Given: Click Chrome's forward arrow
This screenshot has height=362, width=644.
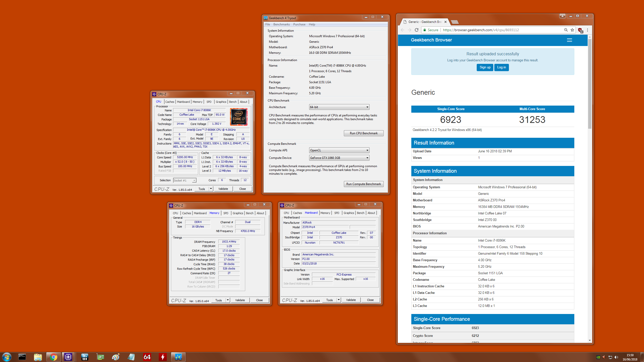Looking at the screenshot, I should 410,30.
